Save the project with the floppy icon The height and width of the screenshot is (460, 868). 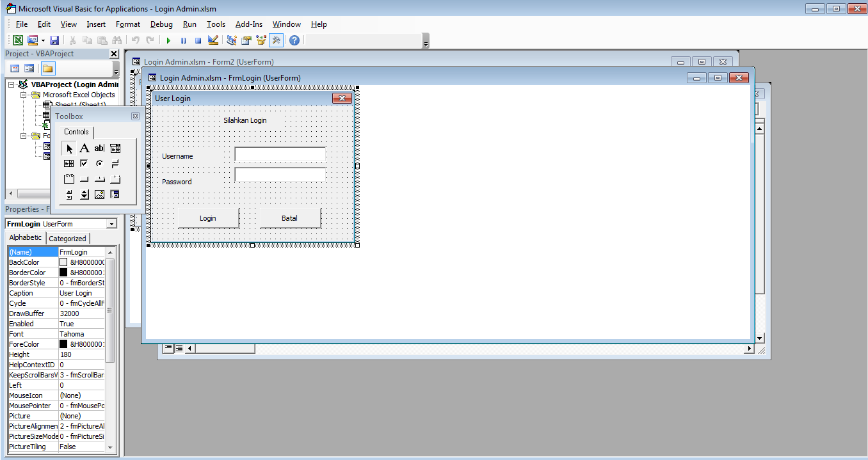[54, 40]
